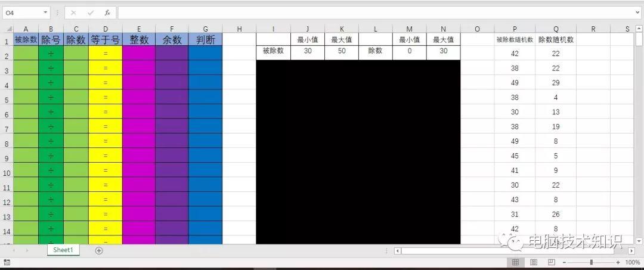Click the horizontal scrollbar left arrow
The height and width of the screenshot is (270, 644).
pos(397,250)
